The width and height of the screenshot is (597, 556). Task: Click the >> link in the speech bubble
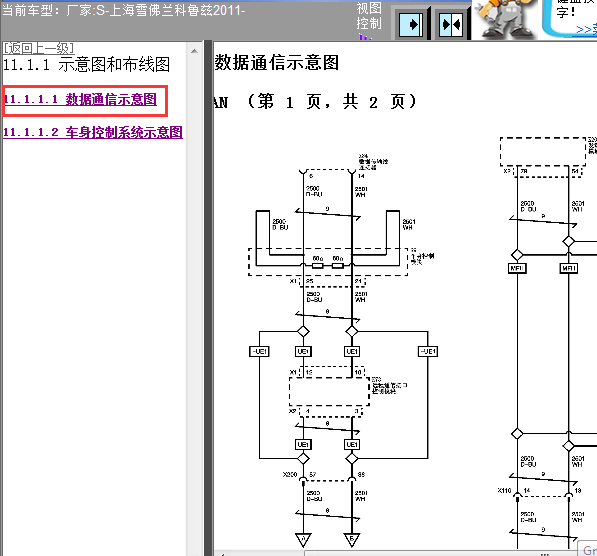click(586, 30)
